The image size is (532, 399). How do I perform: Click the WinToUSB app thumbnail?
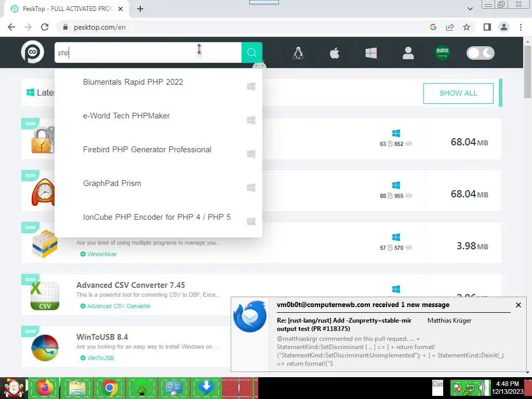pos(45,348)
